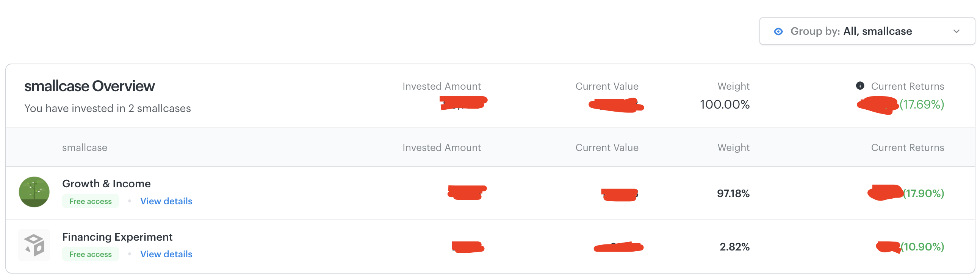980x280 pixels.
Task: Click the table's Invested Amount column header
Action: [x=442, y=148]
